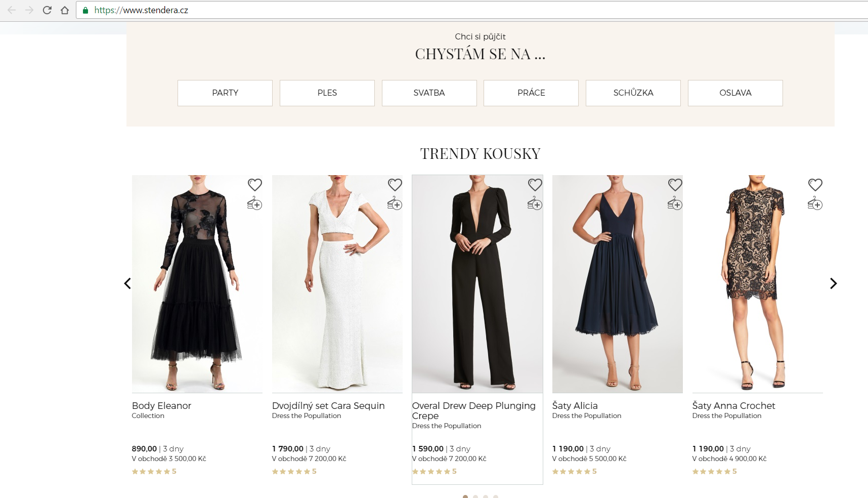The image size is (868, 498).
Task: Click heart icon on Šaty Alicia
Action: [675, 185]
